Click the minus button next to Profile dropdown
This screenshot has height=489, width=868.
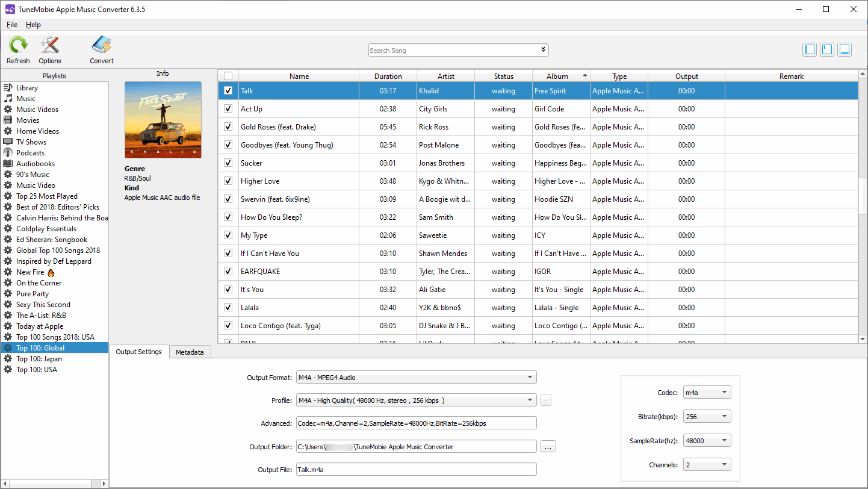tap(546, 400)
